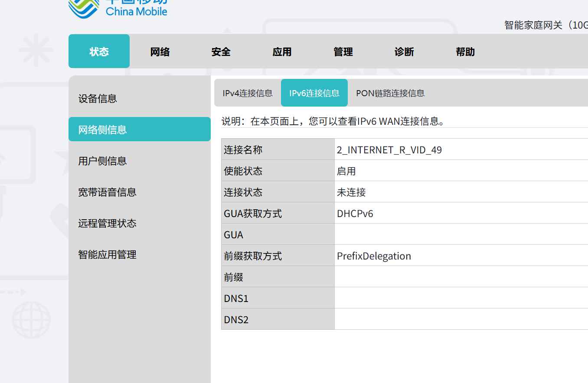The width and height of the screenshot is (588, 383).
Task: Open the 状态 main menu tab
Action: [x=99, y=51]
